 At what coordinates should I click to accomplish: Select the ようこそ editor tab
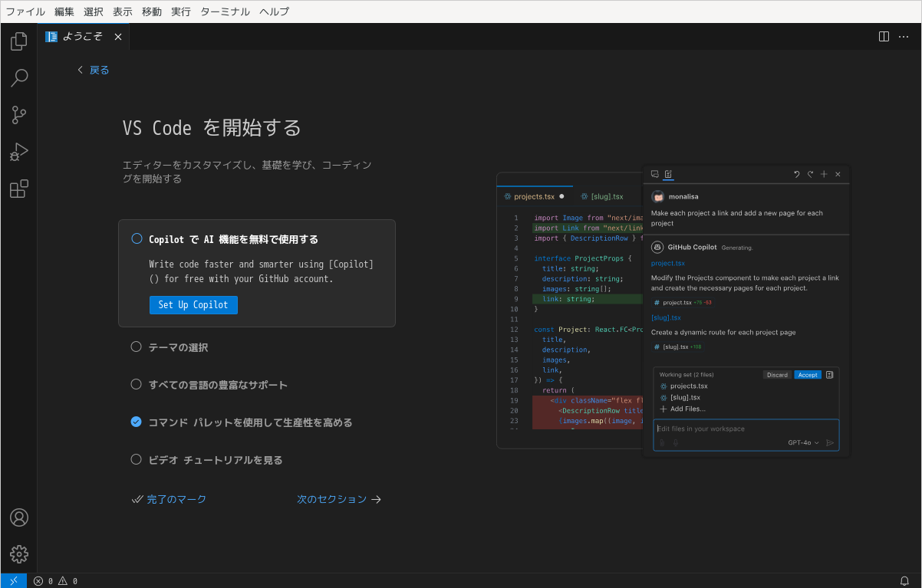pyautogui.click(x=84, y=37)
